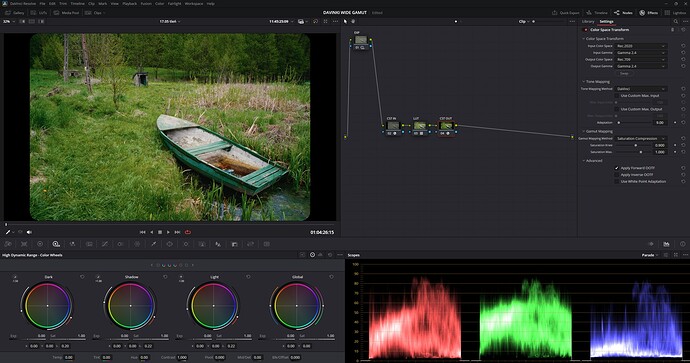Screen dimensions: 690x363
Task: Reset the Global color wheel
Action: pos(331,277)
